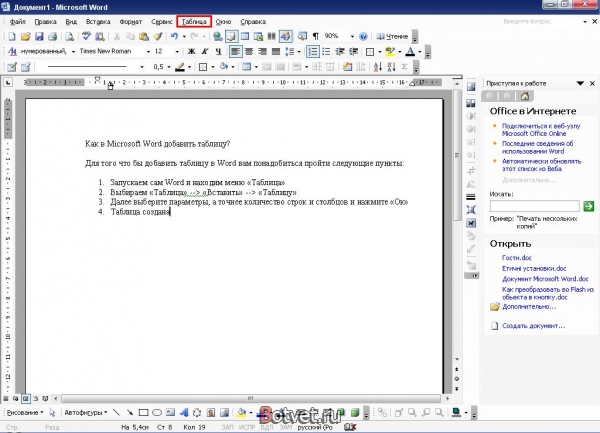The width and height of the screenshot is (600, 433).
Task: Select the Format Painter brush
Action: coord(157,36)
